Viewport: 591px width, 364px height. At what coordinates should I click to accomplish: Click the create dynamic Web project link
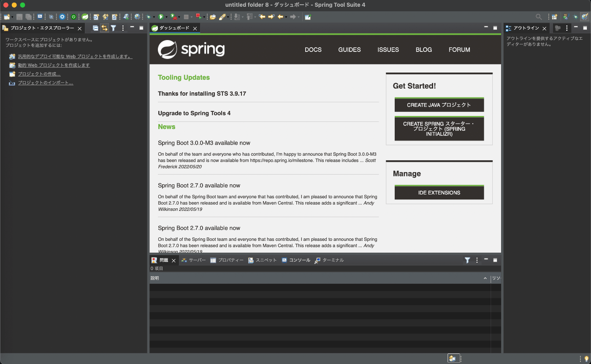(54, 65)
